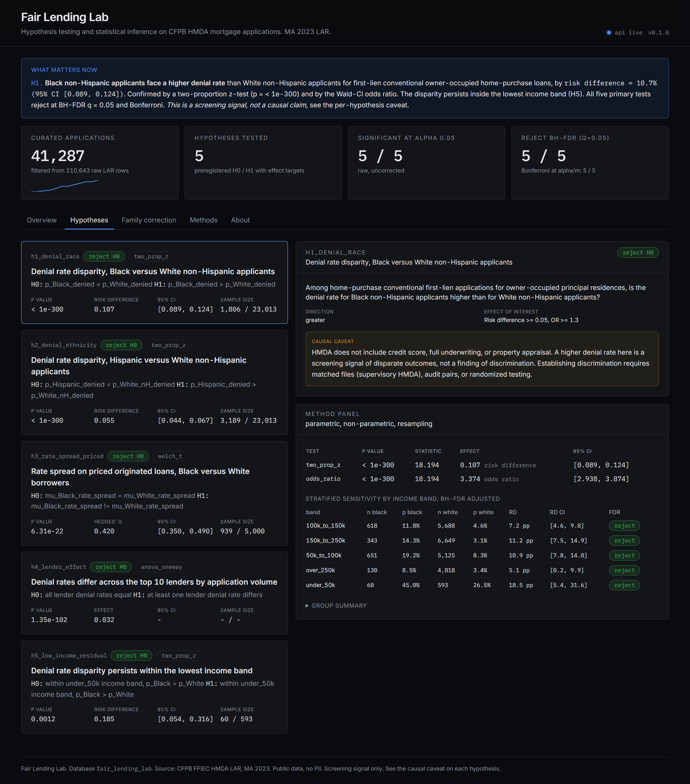
Task: Click the reject H0 badge on h5_low_income_residual
Action: pyautogui.click(x=132, y=656)
